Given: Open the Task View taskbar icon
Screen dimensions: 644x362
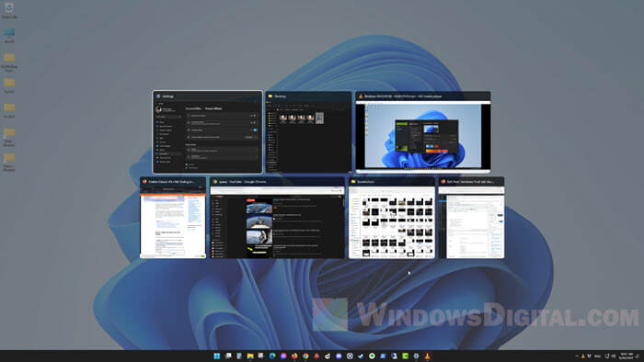Looking at the screenshot, I should (228, 356).
